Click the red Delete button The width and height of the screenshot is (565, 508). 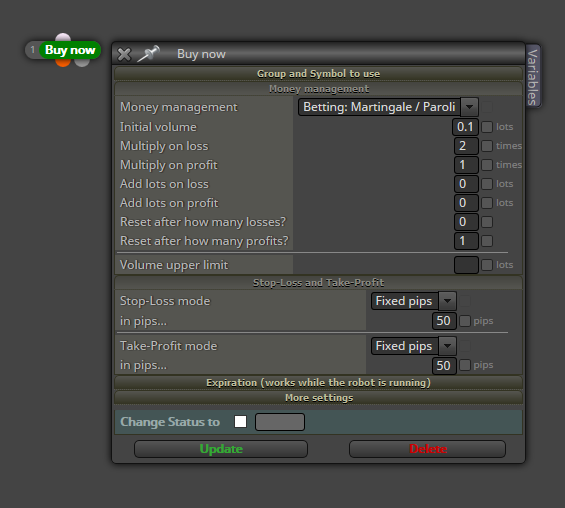(427, 449)
